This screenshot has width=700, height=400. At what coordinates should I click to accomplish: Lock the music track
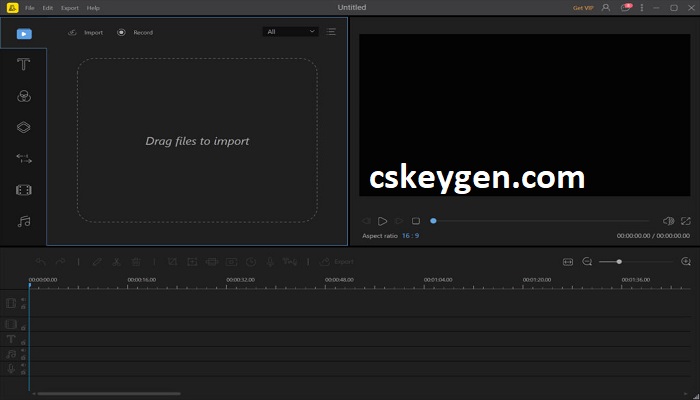(x=23, y=358)
